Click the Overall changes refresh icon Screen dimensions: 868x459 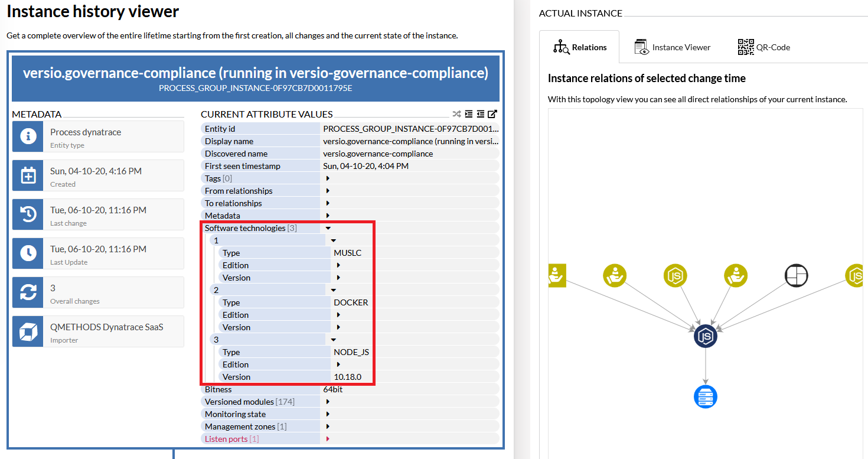28,292
